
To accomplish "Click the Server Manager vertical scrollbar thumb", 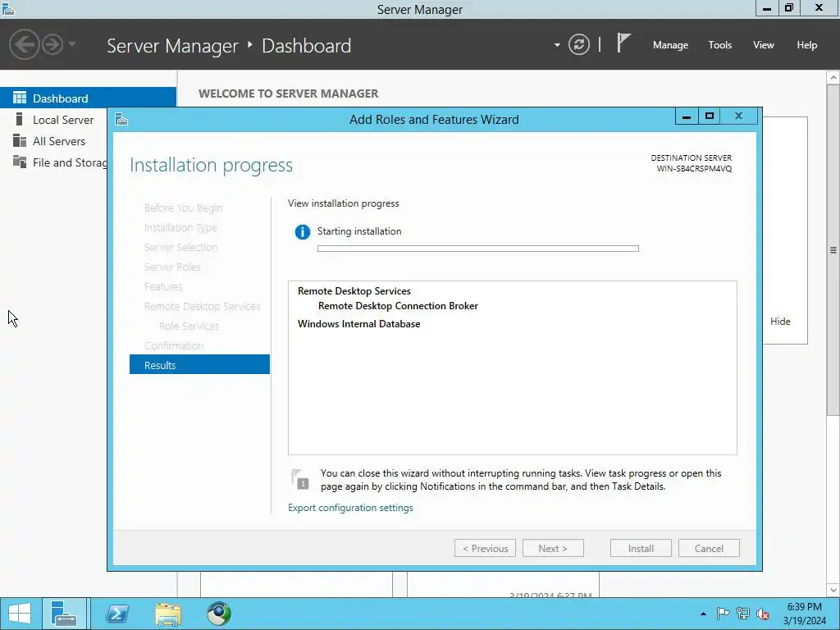I will (833, 249).
